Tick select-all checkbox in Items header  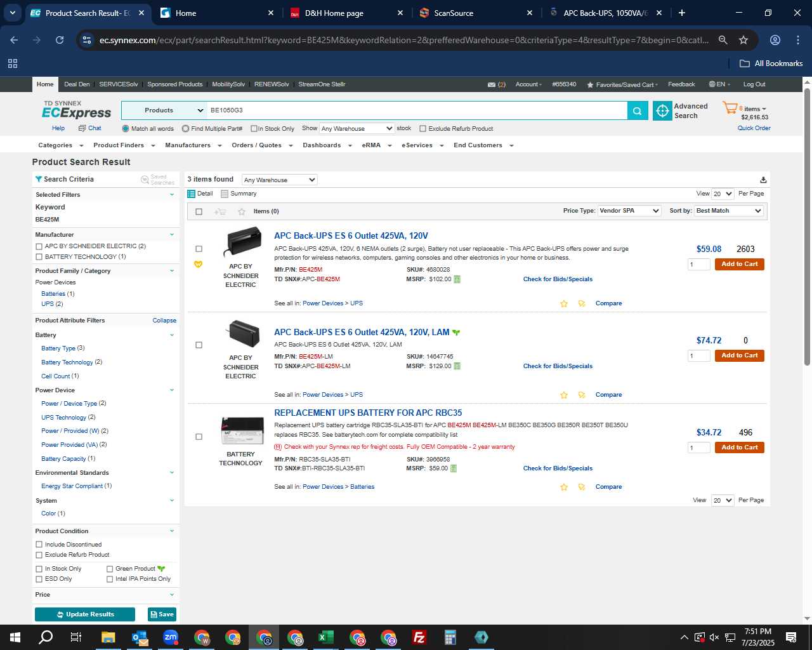(x=199, y=211)
